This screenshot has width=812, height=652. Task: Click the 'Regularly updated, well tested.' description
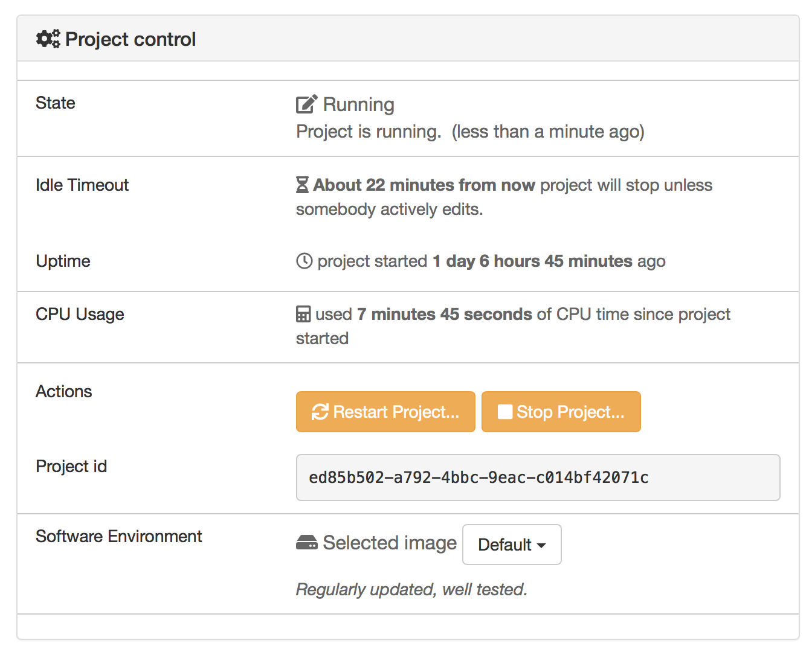pos(411,589)
